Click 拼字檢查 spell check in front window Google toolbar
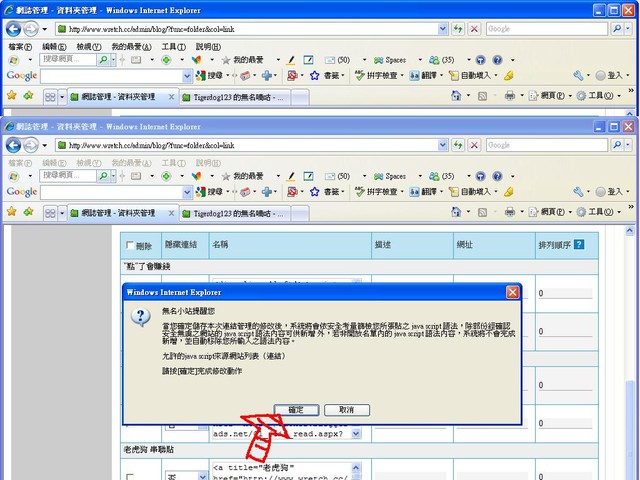The width and height of the screenshot is (640, 480). coord(376,192)
